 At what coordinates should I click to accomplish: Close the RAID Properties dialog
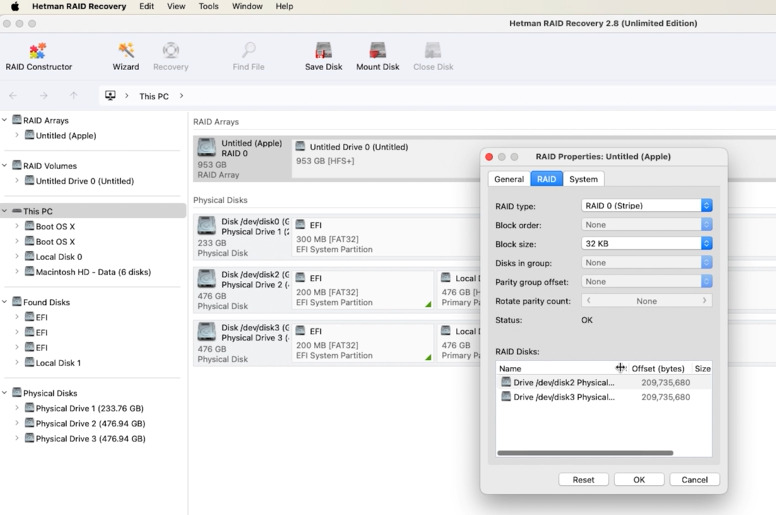[489, 157]
